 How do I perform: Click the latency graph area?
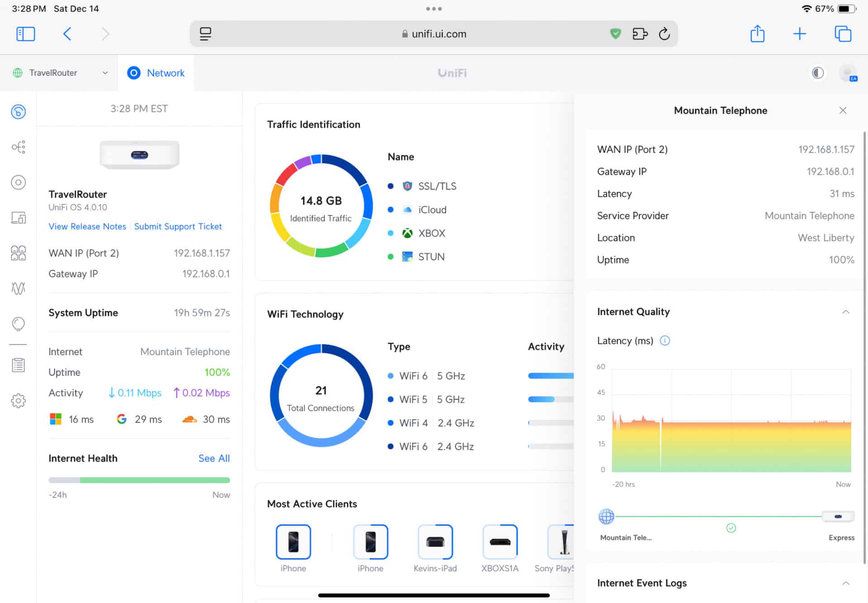[x=731, y=420]
